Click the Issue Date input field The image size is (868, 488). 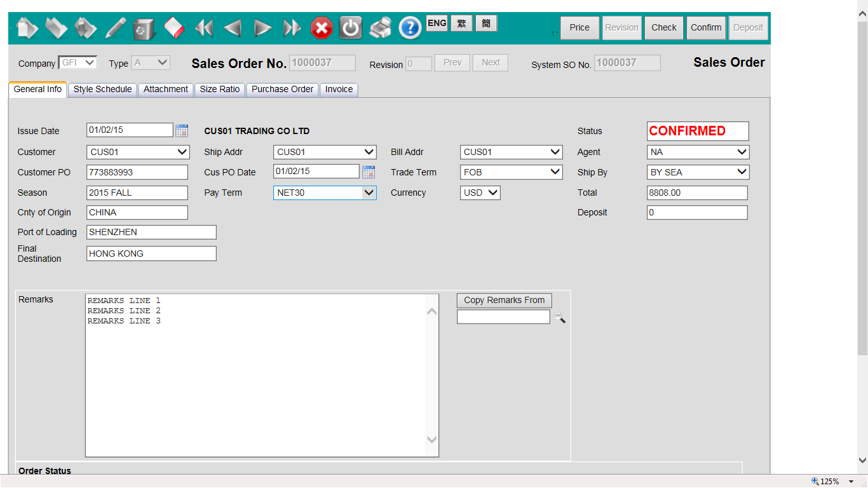130,130
